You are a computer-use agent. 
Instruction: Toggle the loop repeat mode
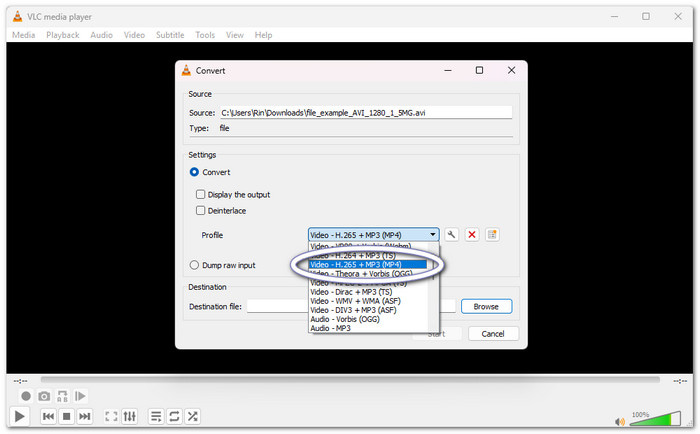pos(174,416)
